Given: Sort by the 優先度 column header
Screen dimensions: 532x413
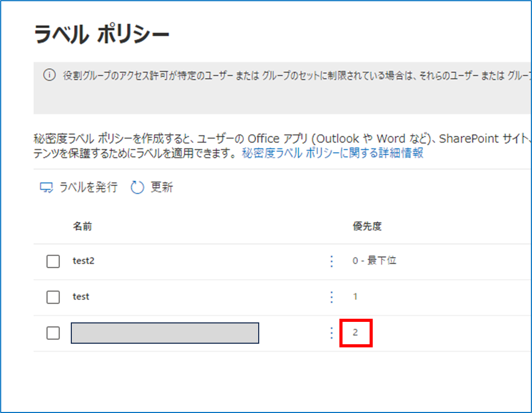Looking at the screenshot, I should [367, 226].
